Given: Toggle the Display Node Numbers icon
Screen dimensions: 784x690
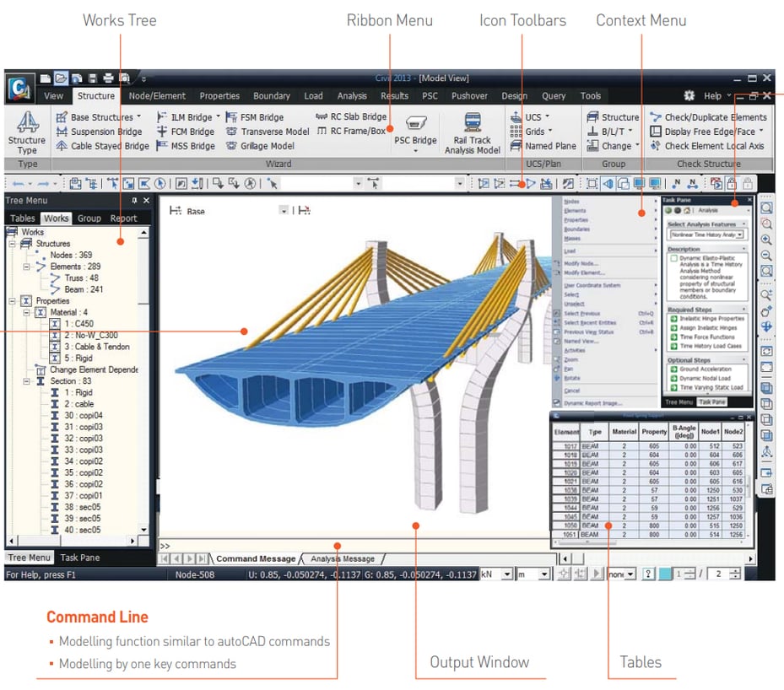Looking at the screenshot, I should (676, 183).
